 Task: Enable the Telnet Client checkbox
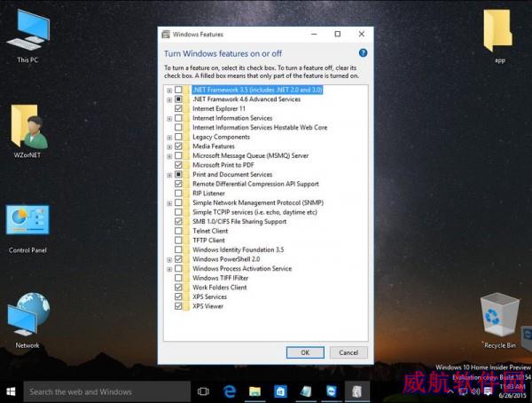[178, 231]
